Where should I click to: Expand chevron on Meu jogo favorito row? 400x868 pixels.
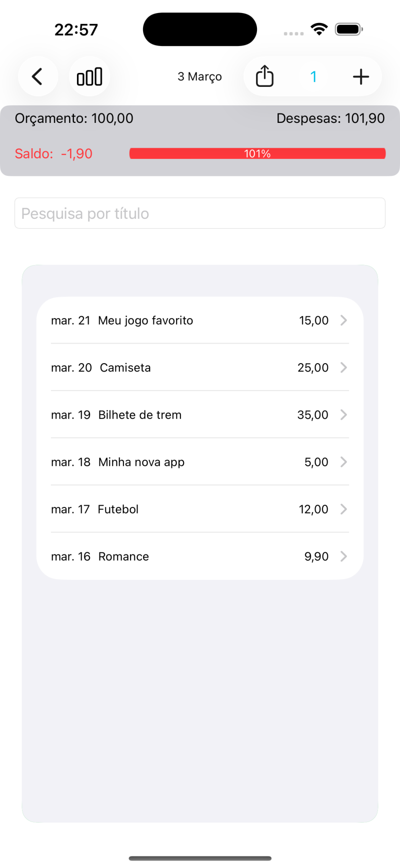point(343,321)
